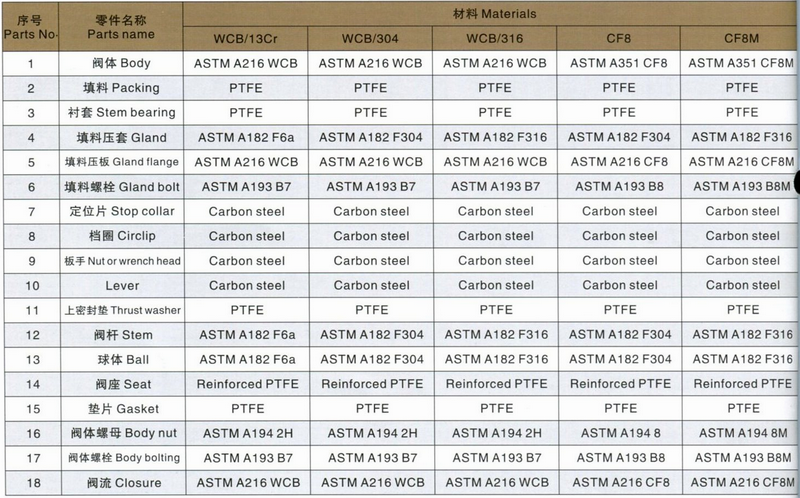Select the WCB/316 column header
This screenshot has height=498, width=800.
click(x=494, y=40)
